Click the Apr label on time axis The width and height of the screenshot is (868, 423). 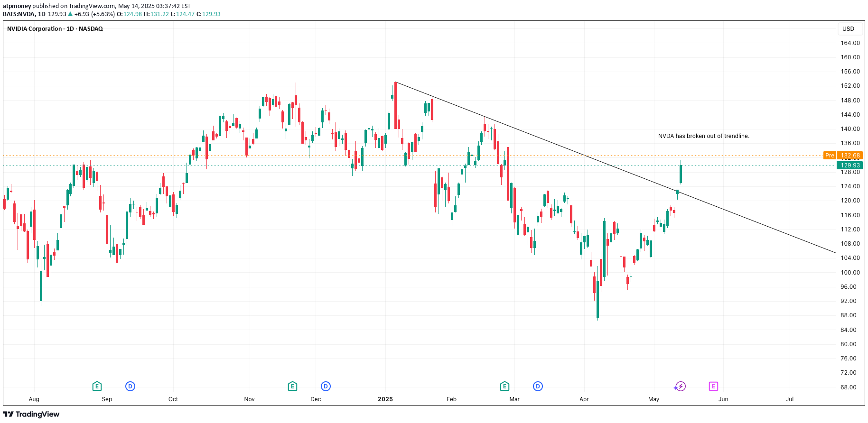click(x=584, y=399)
